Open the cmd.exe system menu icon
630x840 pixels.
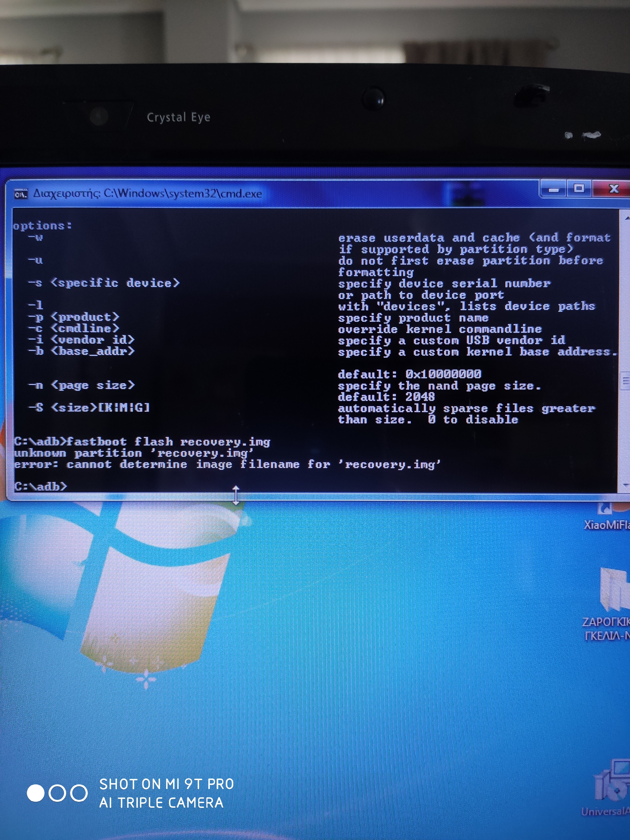tap(21, 194)
